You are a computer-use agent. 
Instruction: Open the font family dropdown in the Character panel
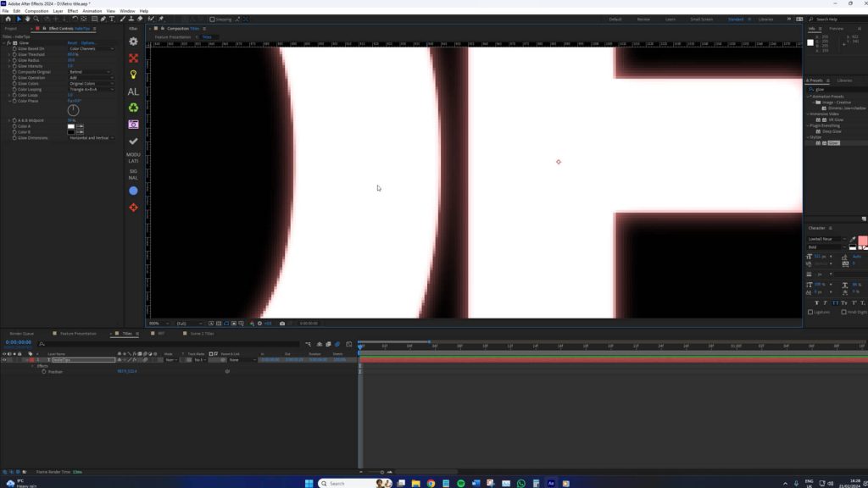[x=826, y=239]
